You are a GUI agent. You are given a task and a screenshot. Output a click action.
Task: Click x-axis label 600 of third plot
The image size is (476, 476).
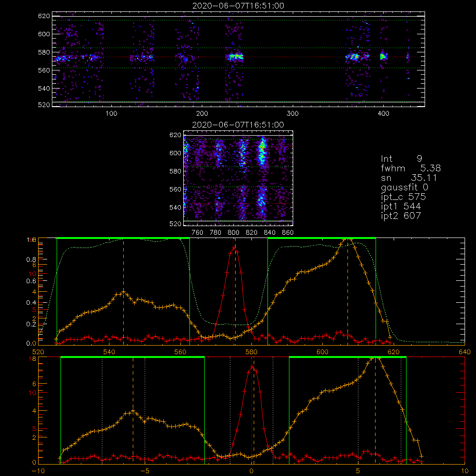pos(322,352)
